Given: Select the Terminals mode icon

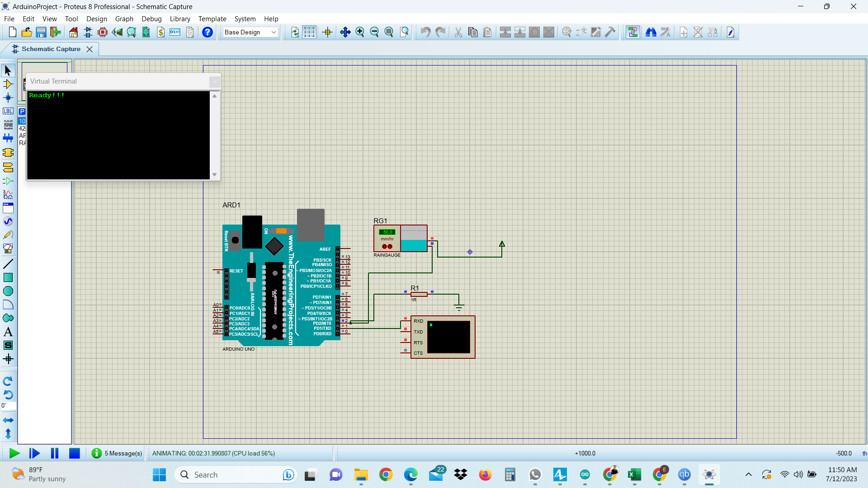Looking at the screenshot, I should coord(8,168).
